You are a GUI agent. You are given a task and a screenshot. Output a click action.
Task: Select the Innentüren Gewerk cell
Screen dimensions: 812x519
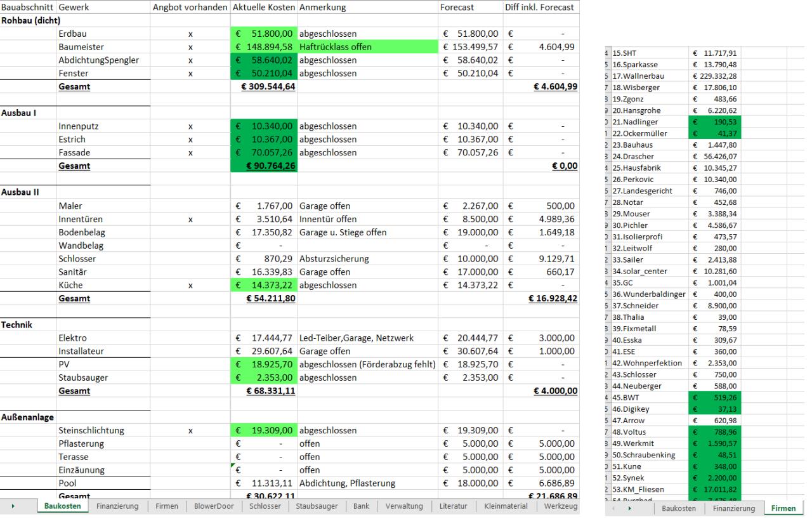point(103,220)
